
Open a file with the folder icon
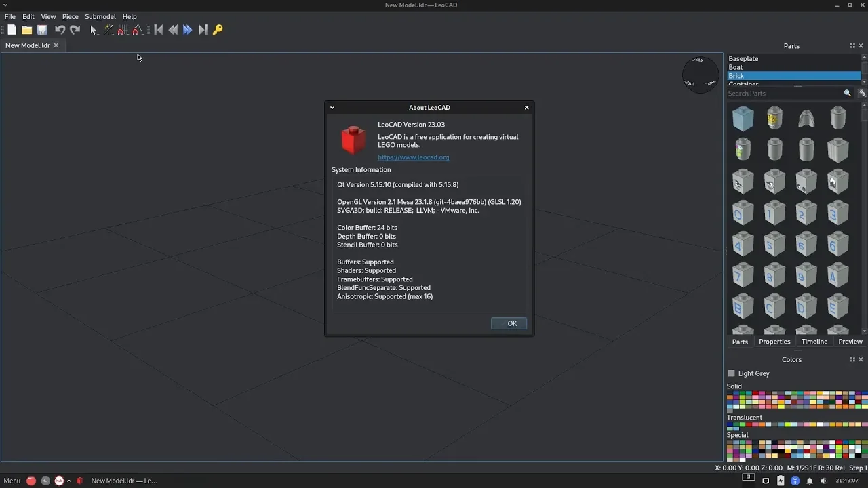26,30
